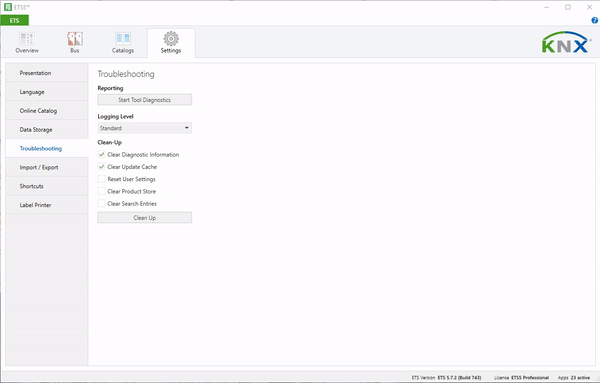600x383 pixels.
Task: Click the Reporting section label
Action: (110, 88)
